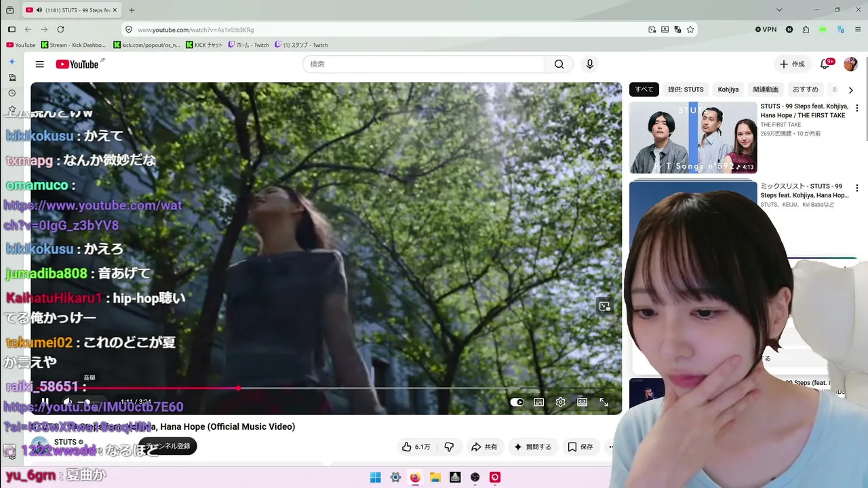This screenshot has width=868, height=488.
Task: Click the 質問する ask button
Action: point(532,447)
